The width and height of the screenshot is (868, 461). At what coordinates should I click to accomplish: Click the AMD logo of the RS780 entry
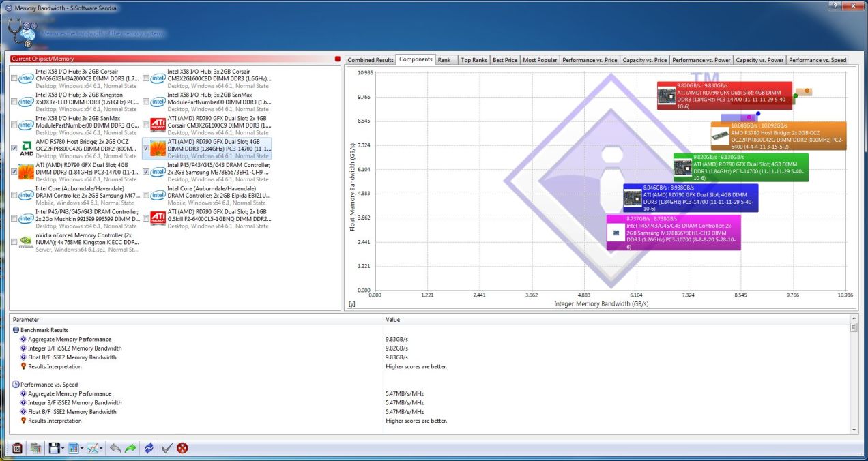[27, 149]
